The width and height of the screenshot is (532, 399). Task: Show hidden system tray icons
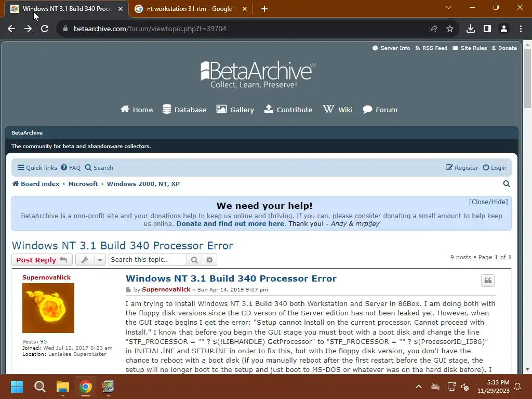pyautogui.click(x=419, y=387)
